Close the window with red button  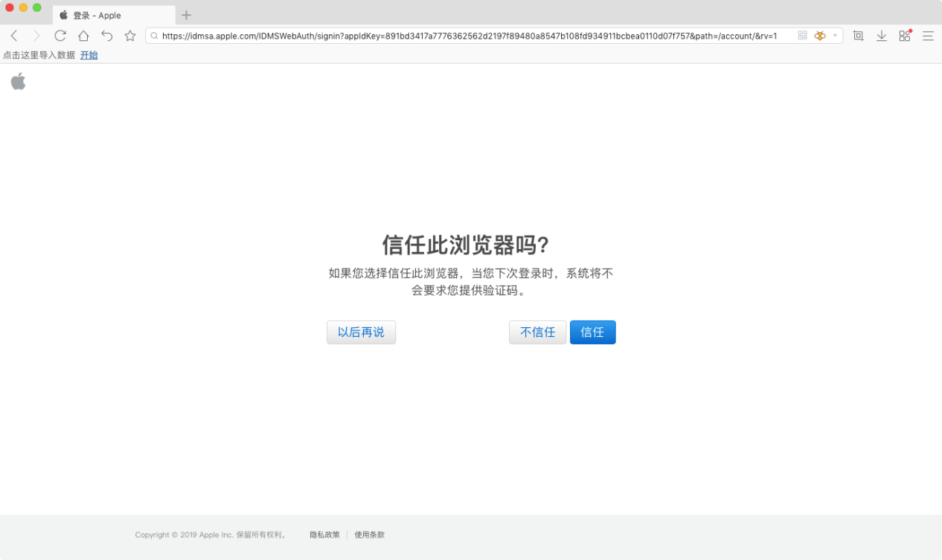pos(10,7)
